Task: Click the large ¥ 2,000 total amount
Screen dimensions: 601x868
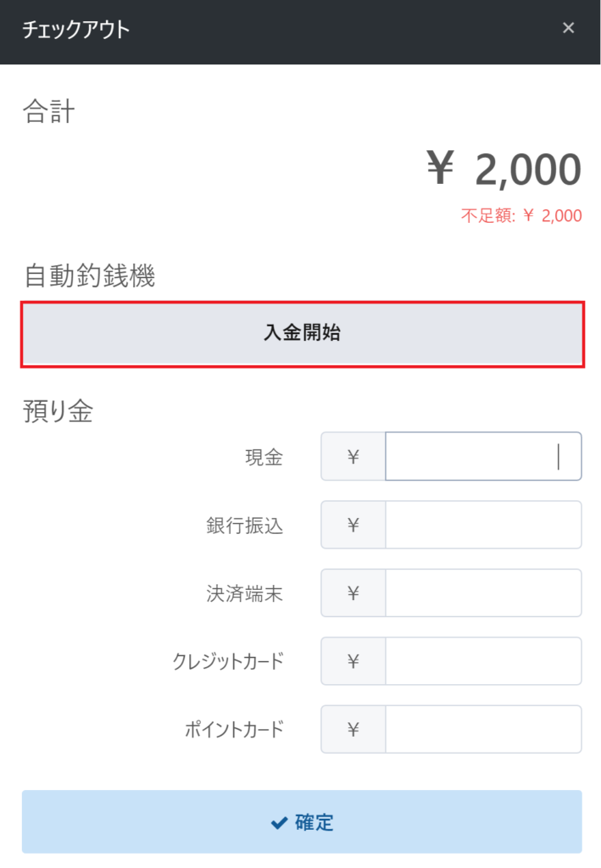Action: click(504, 170)
